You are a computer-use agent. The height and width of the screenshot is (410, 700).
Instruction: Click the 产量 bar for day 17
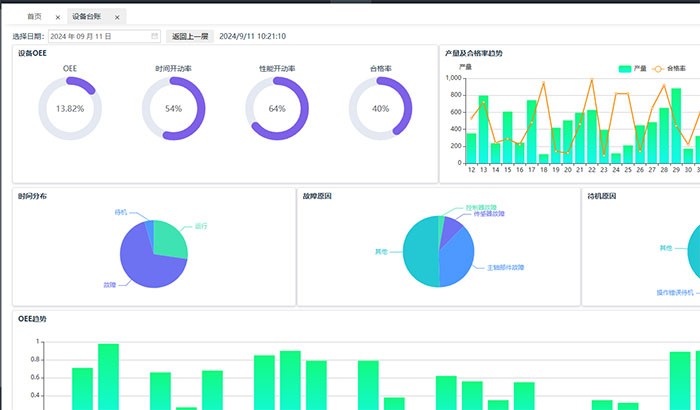click(532, 131)
